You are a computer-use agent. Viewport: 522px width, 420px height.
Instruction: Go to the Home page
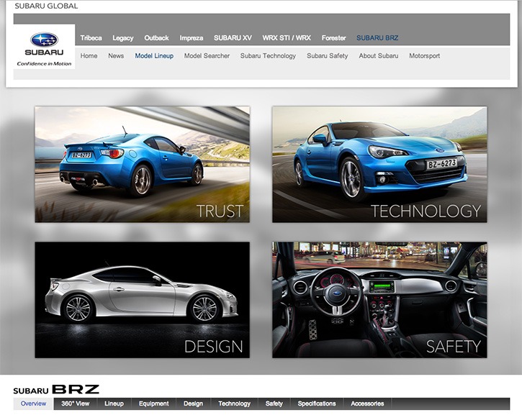tap(89, 56)
